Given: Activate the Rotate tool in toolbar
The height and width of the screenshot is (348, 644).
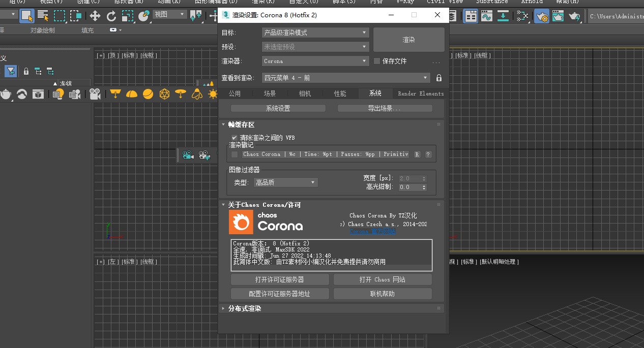Looking at the screenshot, I should point(111,16).
